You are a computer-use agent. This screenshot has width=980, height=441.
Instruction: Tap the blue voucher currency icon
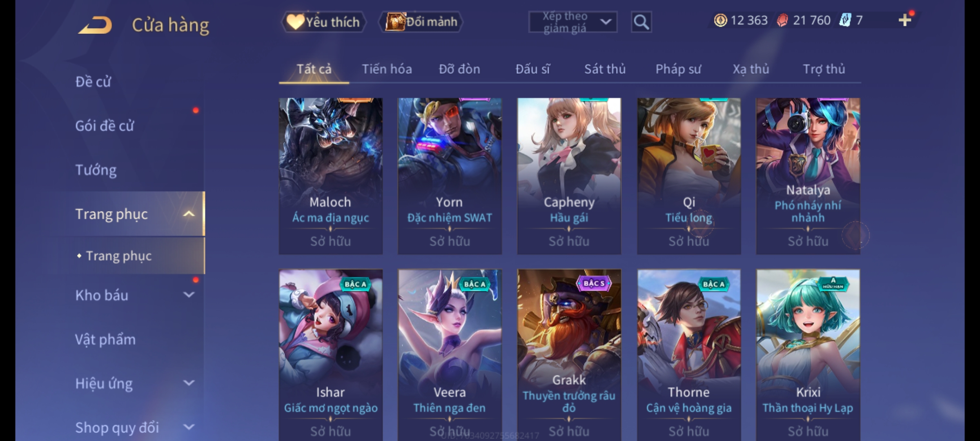(x=845, y=20)
